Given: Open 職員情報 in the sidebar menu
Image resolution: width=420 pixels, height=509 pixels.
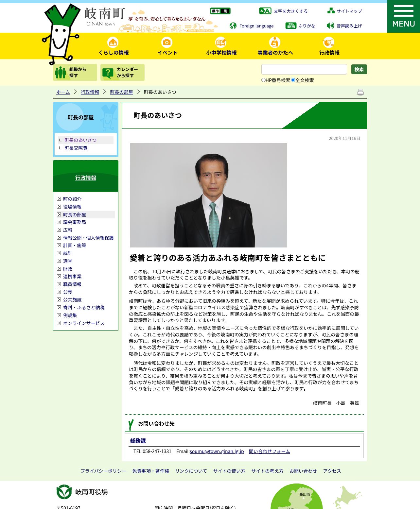Looking at the screenshot, I should click(x=72, y=284).
